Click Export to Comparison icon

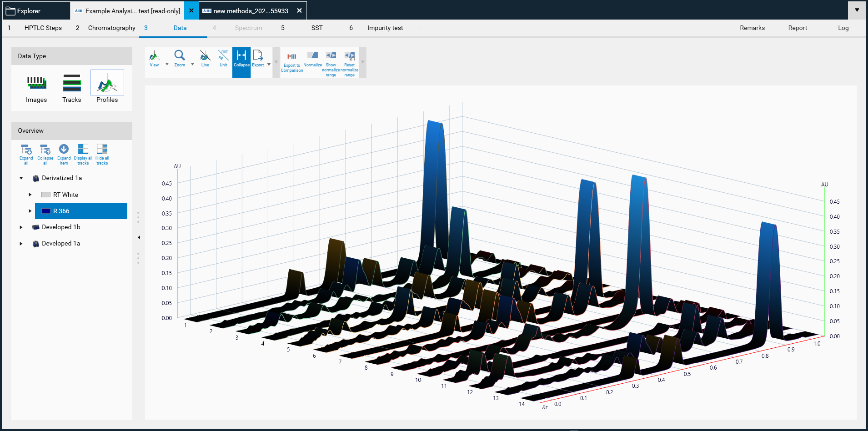click(x=292, y=62)
